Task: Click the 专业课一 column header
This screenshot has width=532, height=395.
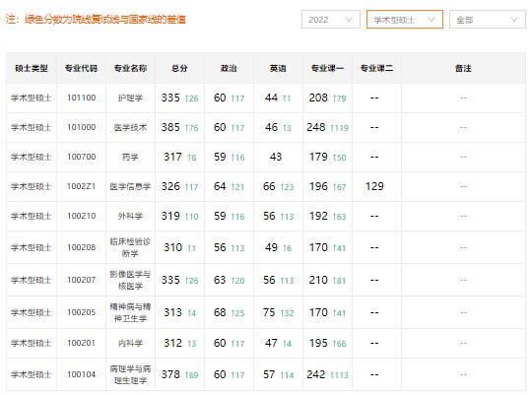Action: pyautogui.click(x=327, y=68)
